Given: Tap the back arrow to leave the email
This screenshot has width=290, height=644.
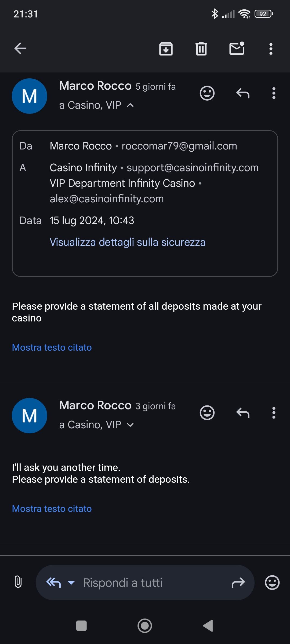Looking at the screenshot, I should [20, 49].
